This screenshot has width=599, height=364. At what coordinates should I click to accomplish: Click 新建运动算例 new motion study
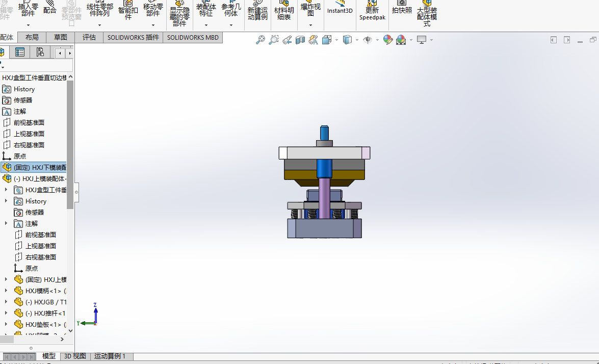point(257,11)
